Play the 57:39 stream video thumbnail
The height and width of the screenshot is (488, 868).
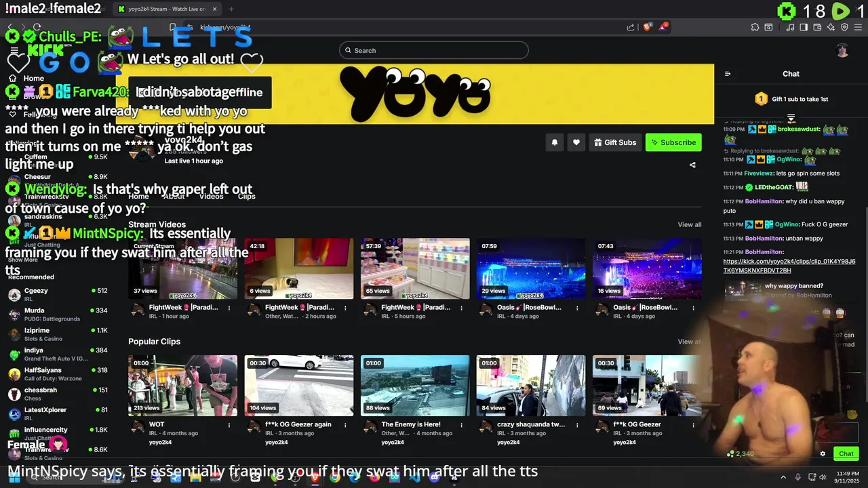(415, 268)
